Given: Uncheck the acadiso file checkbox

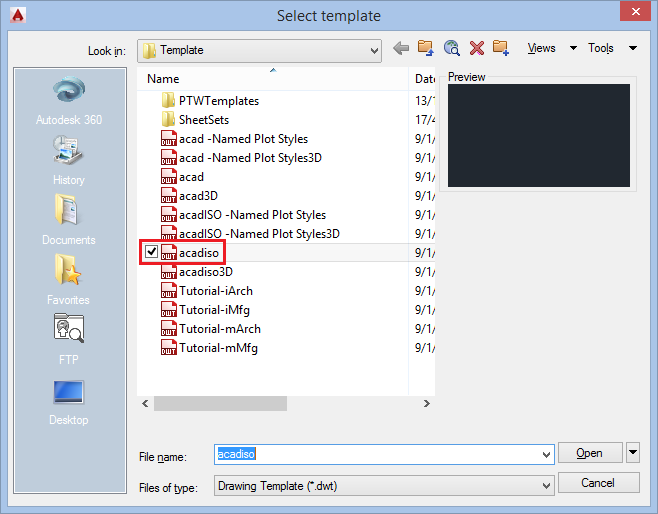Looking at the screenshot, I should (x=151, y=252).
